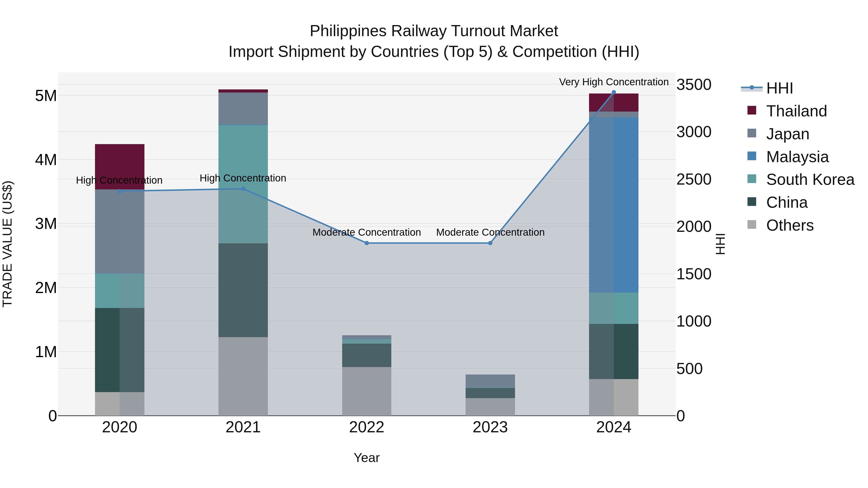
Task: Click the 3500 right-axis tick label
Action: 694,85
